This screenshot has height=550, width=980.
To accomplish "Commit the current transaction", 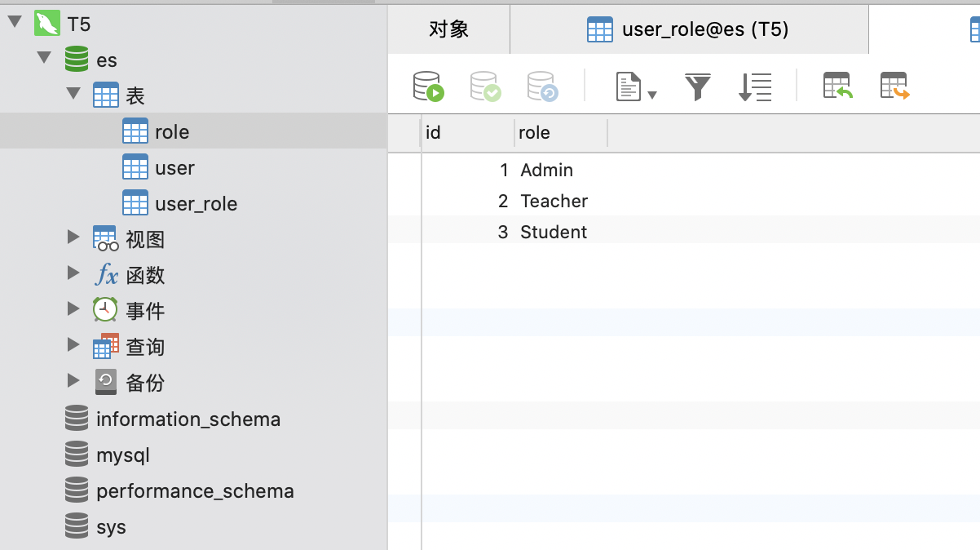I will (484, 85).
